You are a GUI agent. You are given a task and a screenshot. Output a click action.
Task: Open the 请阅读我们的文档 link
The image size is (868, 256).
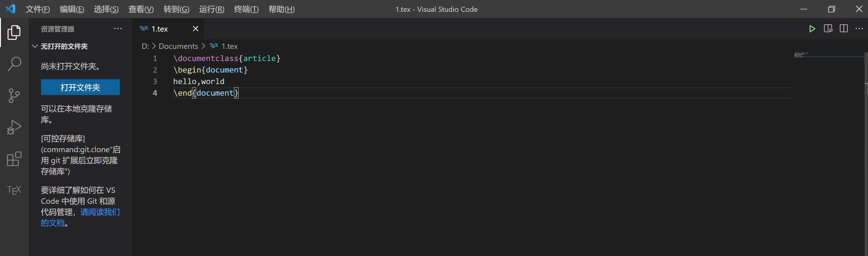click(x=80, y=217)
